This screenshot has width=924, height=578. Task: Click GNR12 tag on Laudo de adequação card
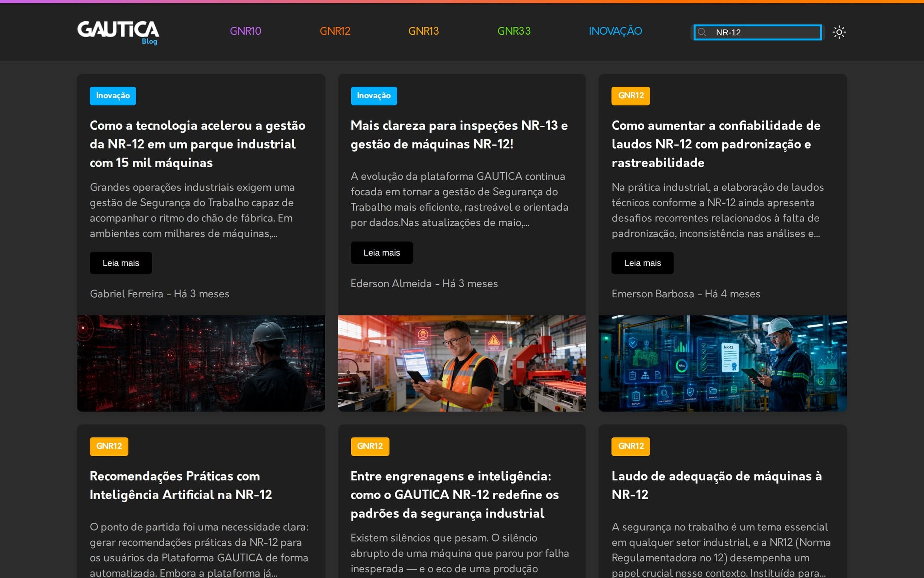(631, 446)
